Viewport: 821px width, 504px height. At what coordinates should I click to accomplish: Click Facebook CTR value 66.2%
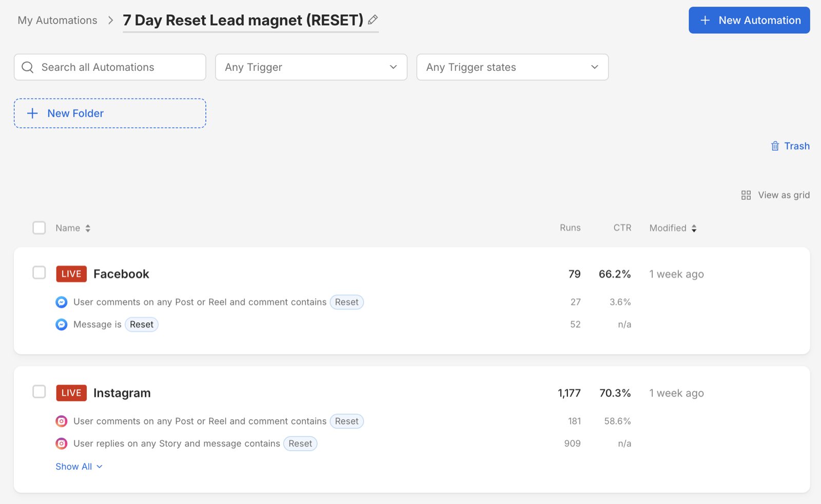pyautogui.click(x=615, y=274)
